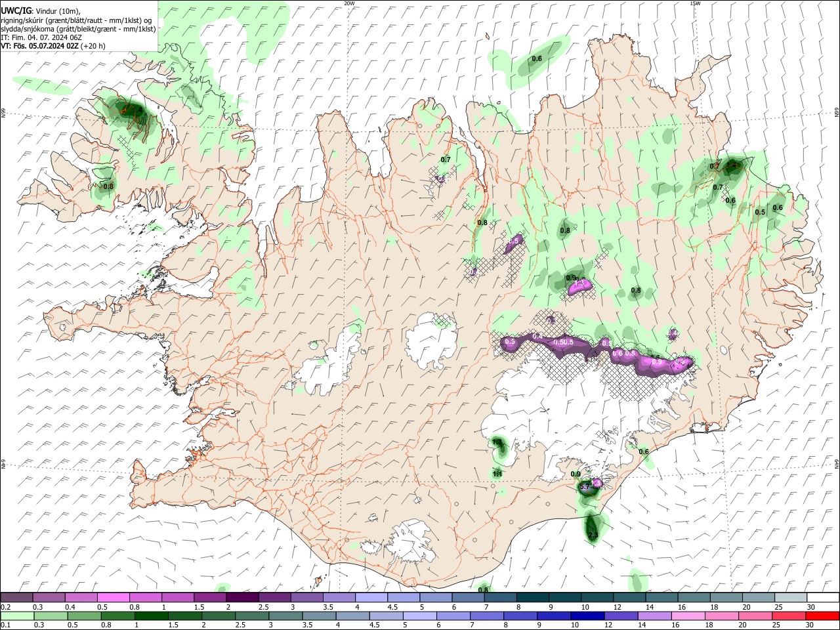
Task: Select the white snow legend swatch before 30
Action: (822, 598)
